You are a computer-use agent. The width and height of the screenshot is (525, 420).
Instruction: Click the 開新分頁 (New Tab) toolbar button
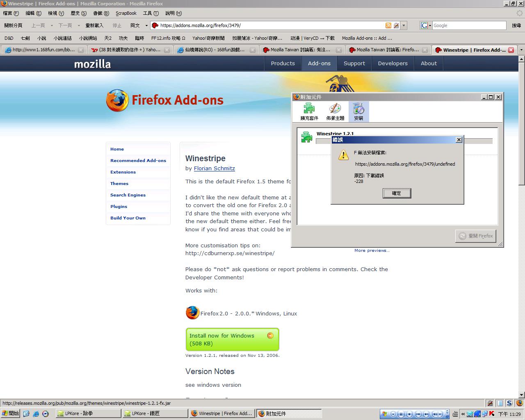(13, 25)
